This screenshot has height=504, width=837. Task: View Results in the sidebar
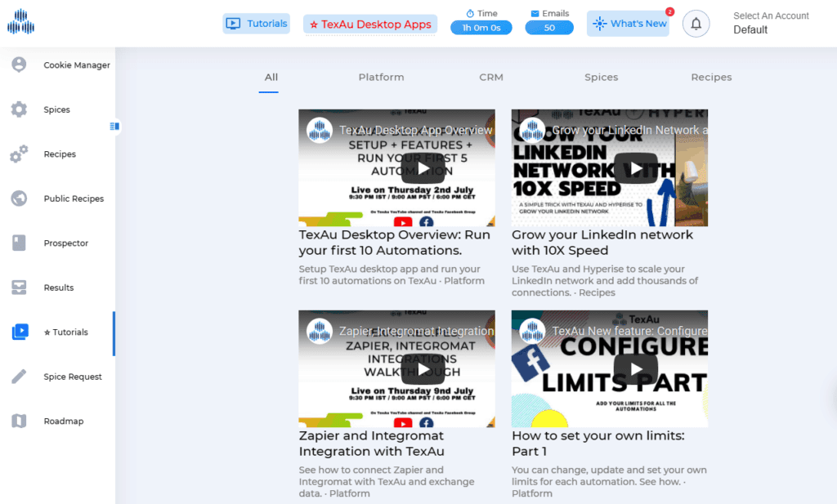(x=58, y=288)
